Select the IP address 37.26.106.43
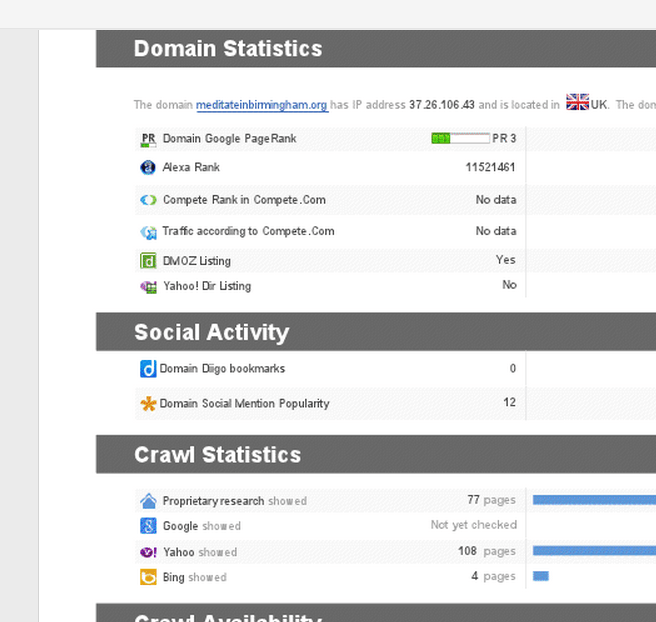The width and height of the screenshot is (656, 622). point(442,105)
